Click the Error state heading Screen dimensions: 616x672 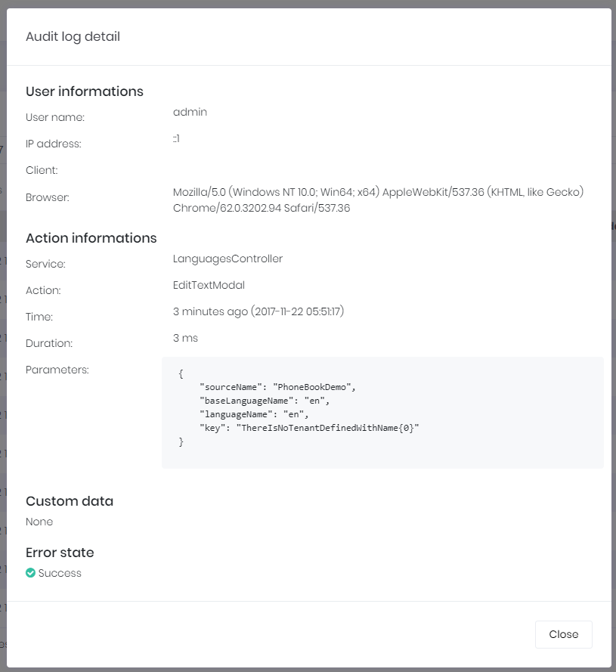pyautogui.click(x=60, y=553)
